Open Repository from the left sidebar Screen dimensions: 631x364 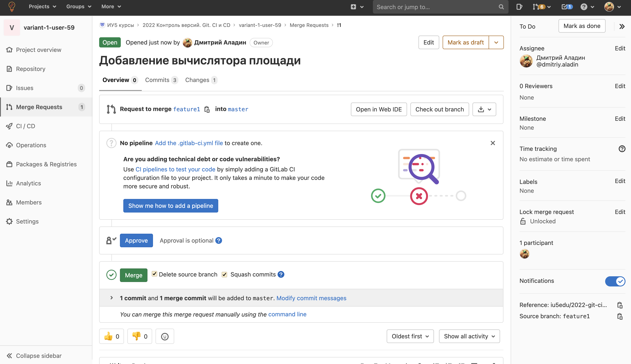coord(31,69)
